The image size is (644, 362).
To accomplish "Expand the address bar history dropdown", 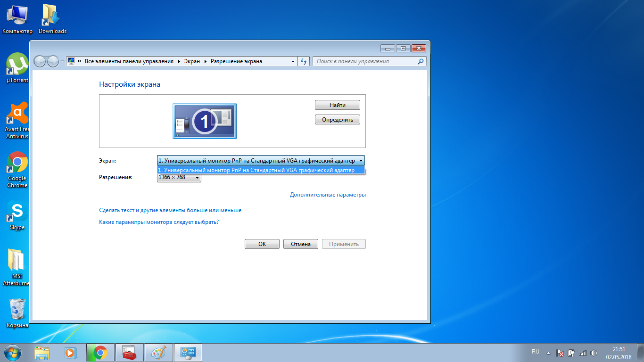I will [293, 61].
